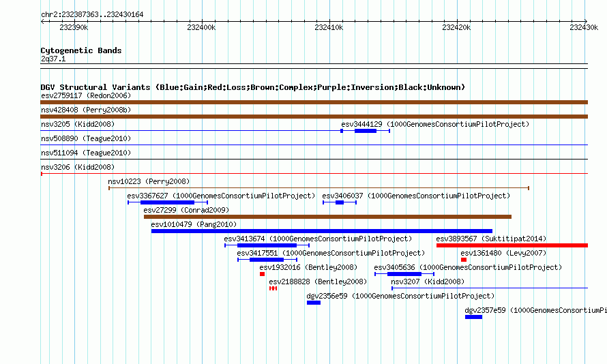Image resolution: width=607 pixels, height=364 pixels.
Task: Click the nsv508890 (Teague2010) label
Action: (x=86, y=138)
